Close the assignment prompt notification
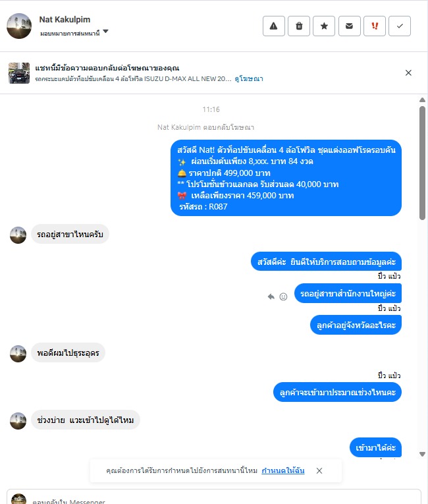 319,470
